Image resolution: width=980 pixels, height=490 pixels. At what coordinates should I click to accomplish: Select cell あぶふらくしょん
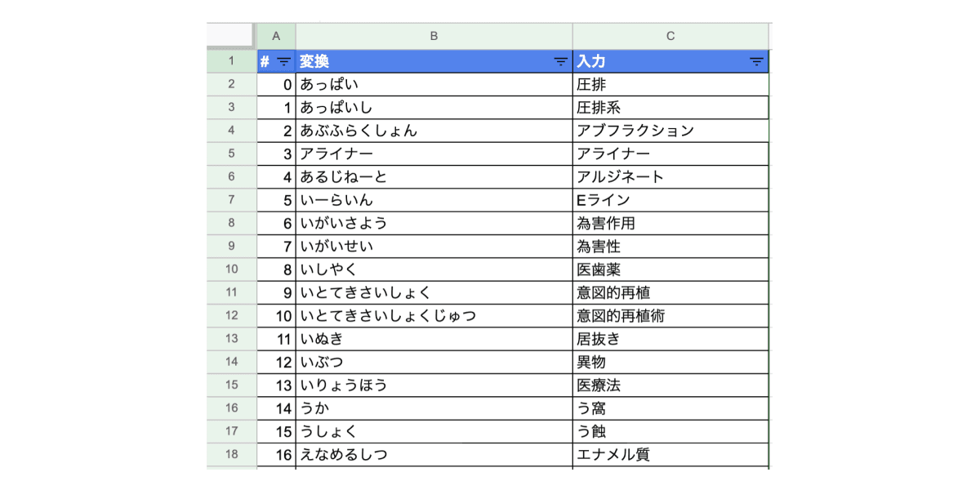tap(434, 131)
